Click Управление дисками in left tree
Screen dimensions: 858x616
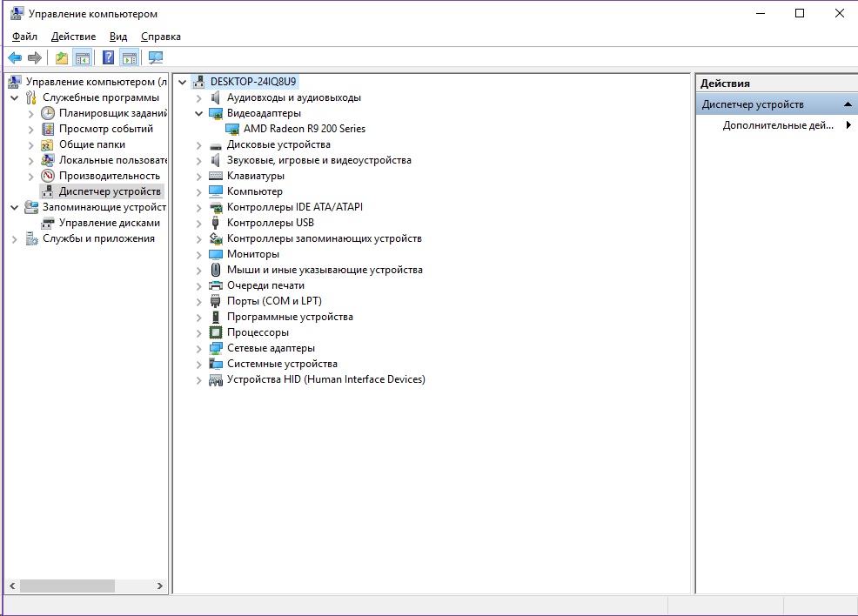click(x=109, y=223)
